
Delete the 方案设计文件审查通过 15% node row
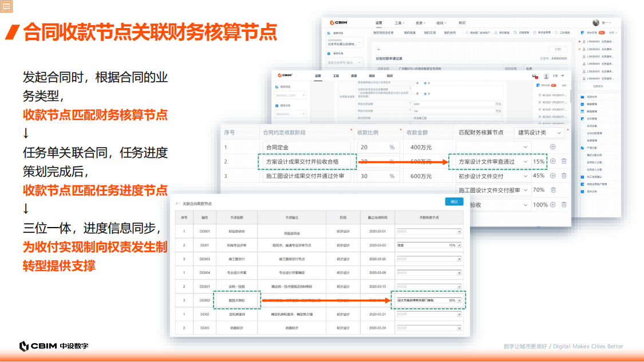click(x=564, y=161)
